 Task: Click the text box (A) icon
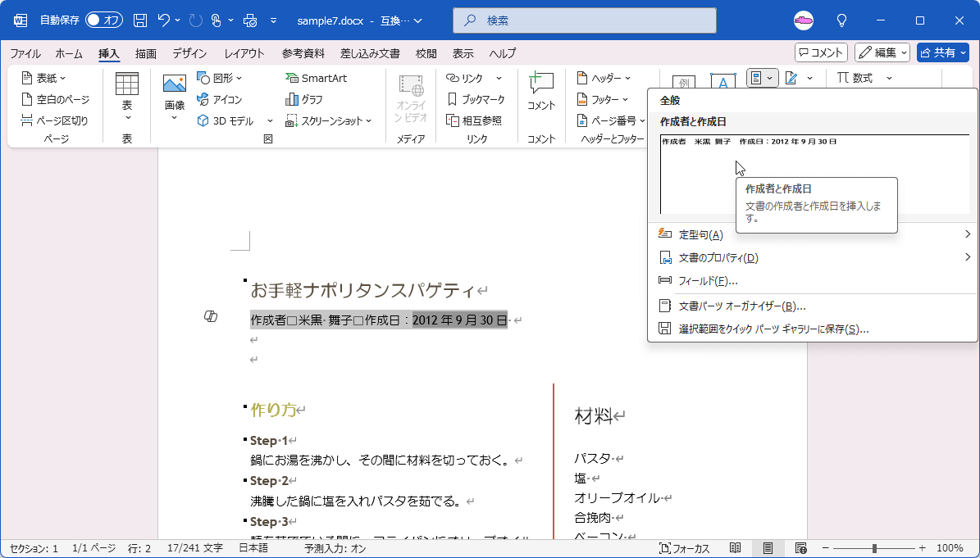722,81
